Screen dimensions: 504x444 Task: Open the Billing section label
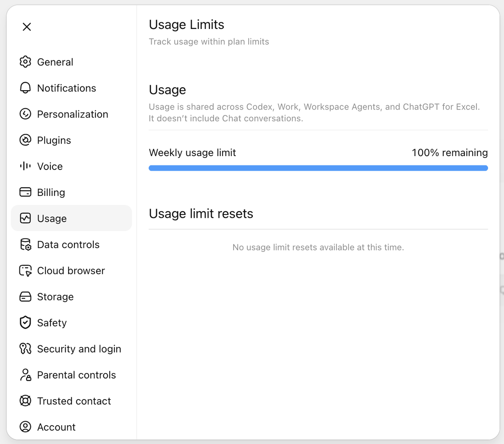[x=51, y=192]
